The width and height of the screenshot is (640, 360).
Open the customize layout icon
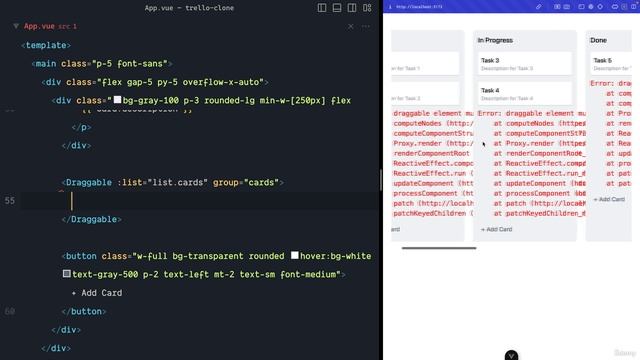click(367, 8)
